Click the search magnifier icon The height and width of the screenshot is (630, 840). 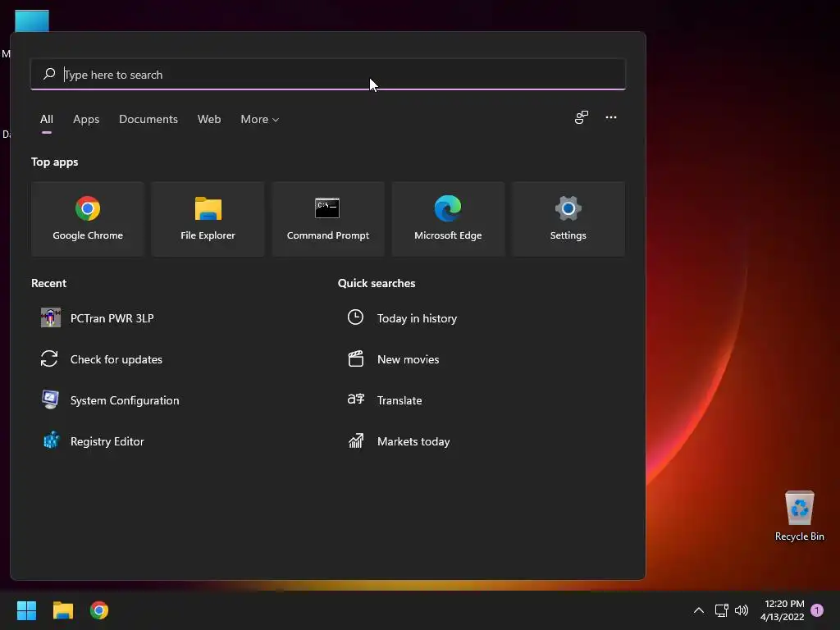[49, 74]
